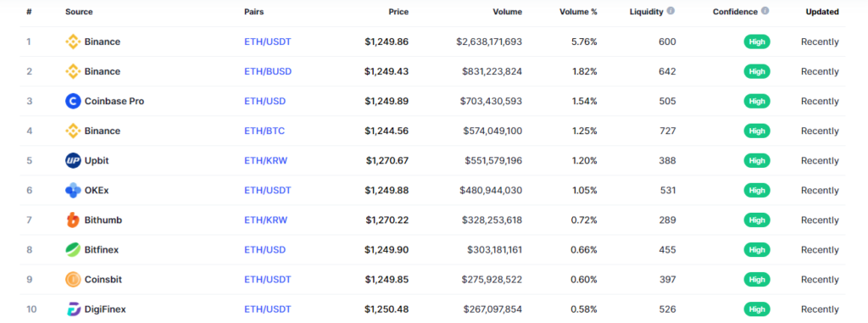Viewport: 868px width, 323px height.
Task: Click the Coinsbit coin logo icon
Action: pyautogui.click(x=73, y=280)
